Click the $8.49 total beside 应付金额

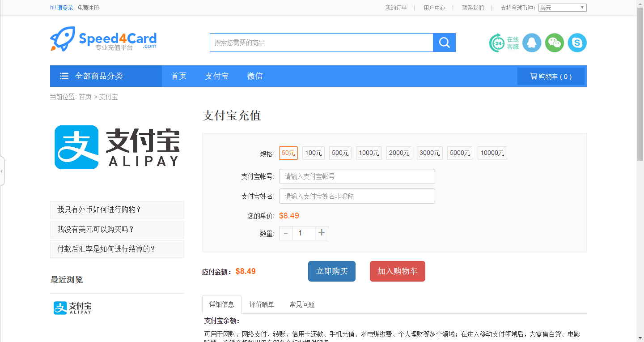[x=246, y=271]
